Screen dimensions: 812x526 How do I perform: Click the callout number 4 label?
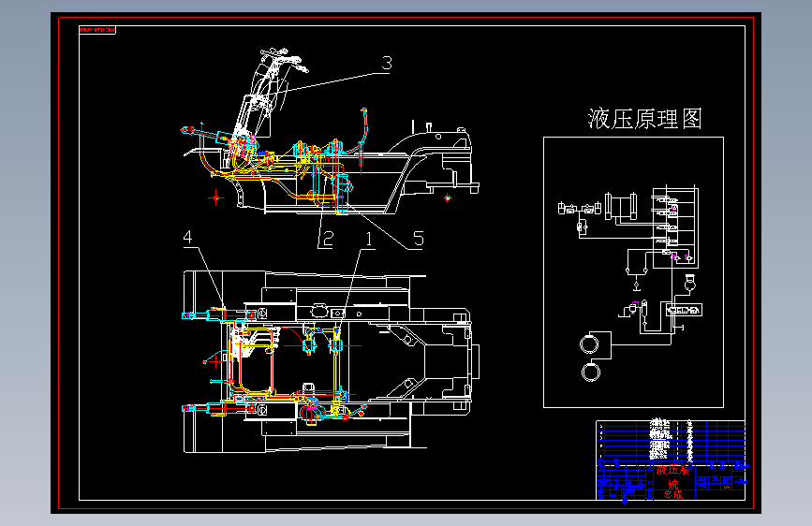pos(188,237)
